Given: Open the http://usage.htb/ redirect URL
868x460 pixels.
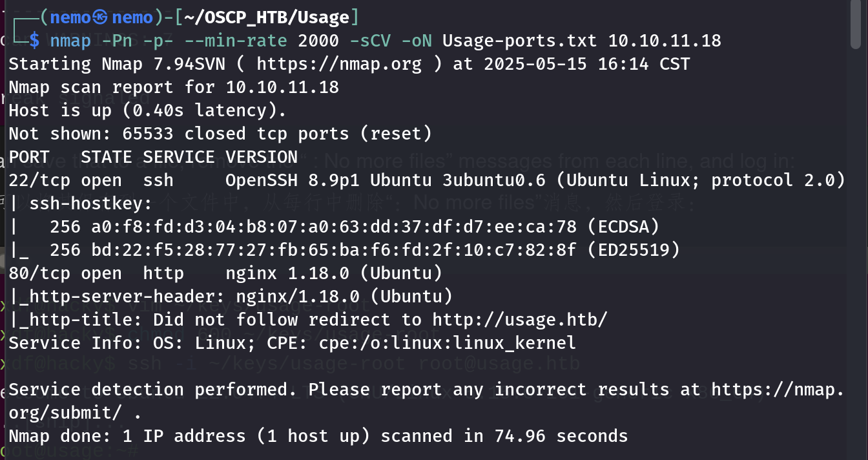Looking at the screenshot, I should click(x=520, y=320).
